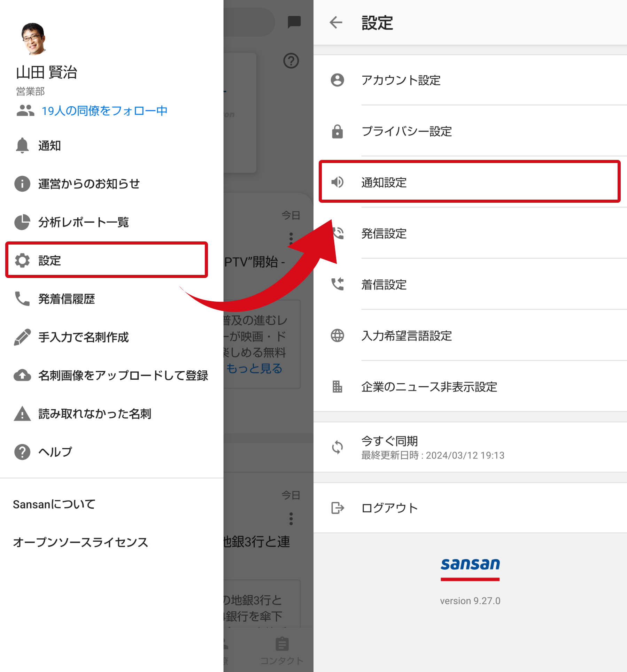Open アカウント設定

click(470, 80)
